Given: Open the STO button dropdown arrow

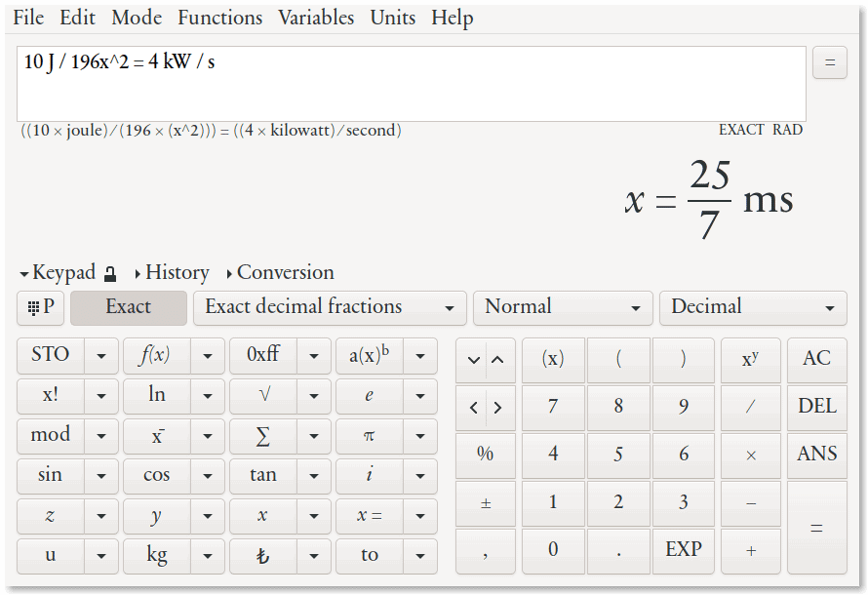Looking at the screenshot, I should point(101,356).
